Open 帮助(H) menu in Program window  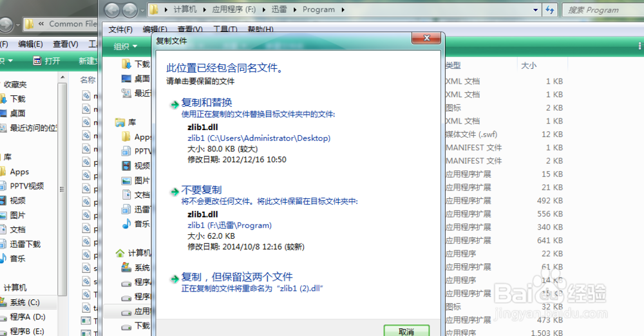click(x=260, y=30)
